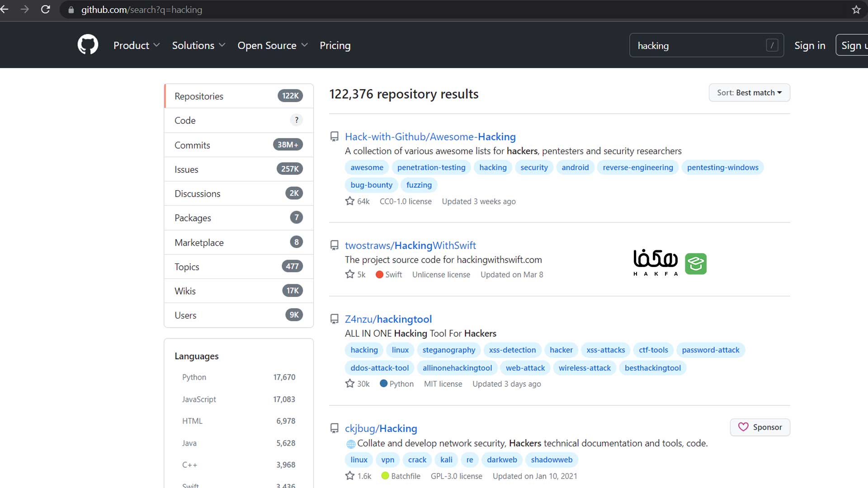This screenshot has height=488, width=868.
Task: Select the Repositories filter
Action: (x=239, y=96)
